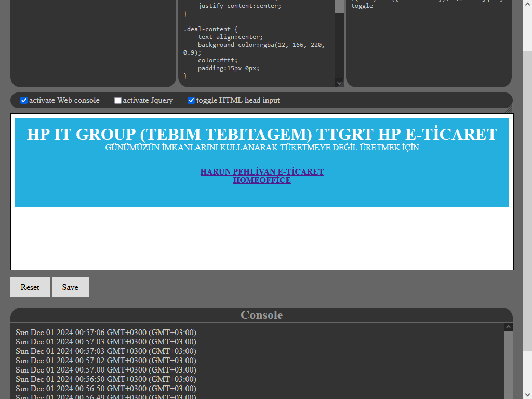Click the CSS editor scrollbar thumb
The image size is (532, 399).
[x=339, y=6]
